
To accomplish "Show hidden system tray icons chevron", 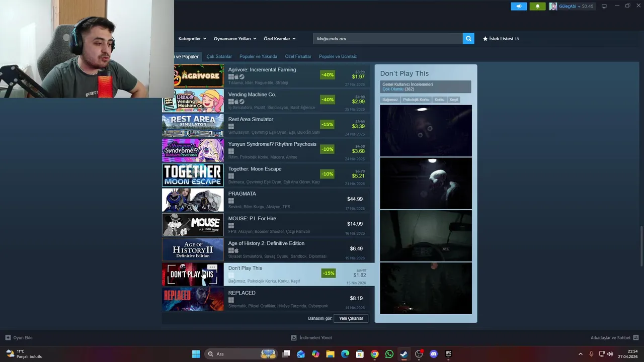I will 580,354.
